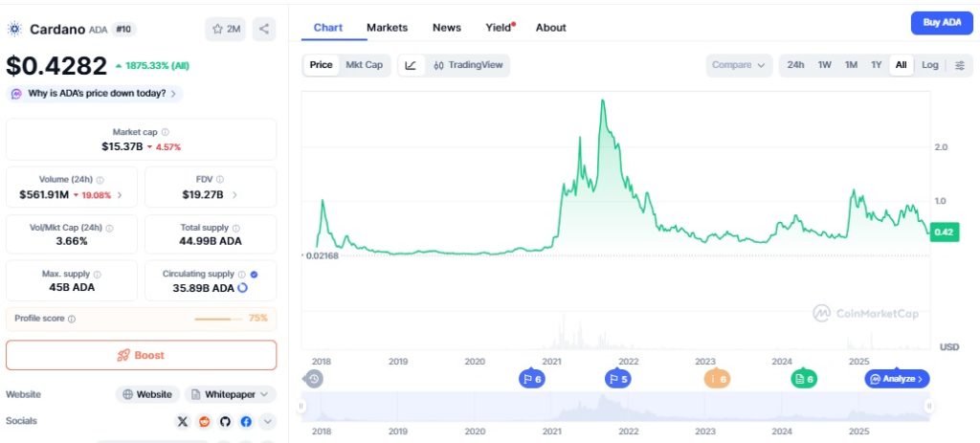Switch to TradingView chart mode
Screen dimensions: 980x443
(x=468, y=65)
